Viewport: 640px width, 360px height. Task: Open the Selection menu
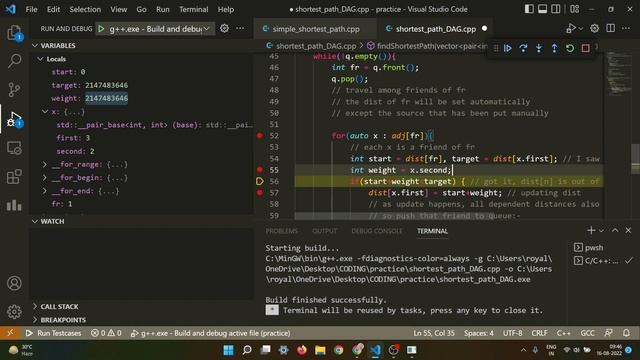[x=85, y=9]
